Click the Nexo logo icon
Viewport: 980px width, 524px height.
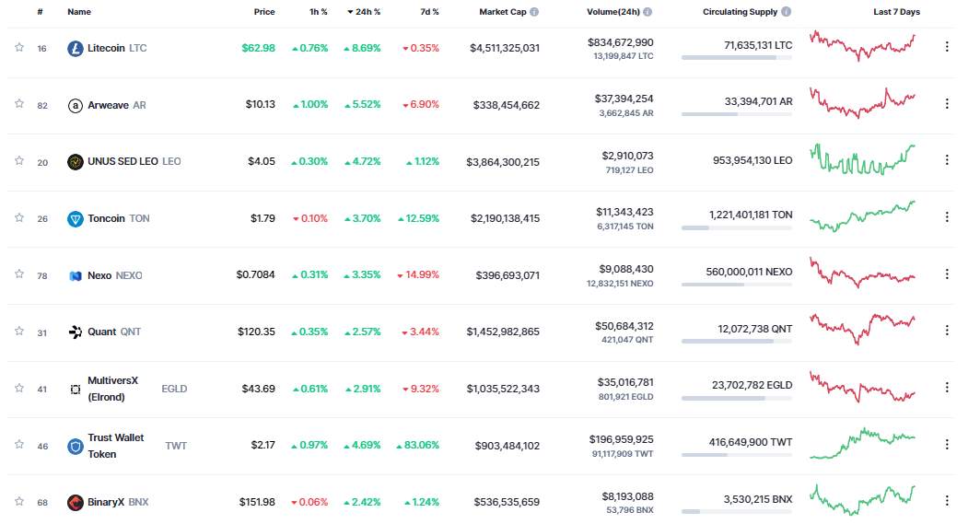coord(75,275)
